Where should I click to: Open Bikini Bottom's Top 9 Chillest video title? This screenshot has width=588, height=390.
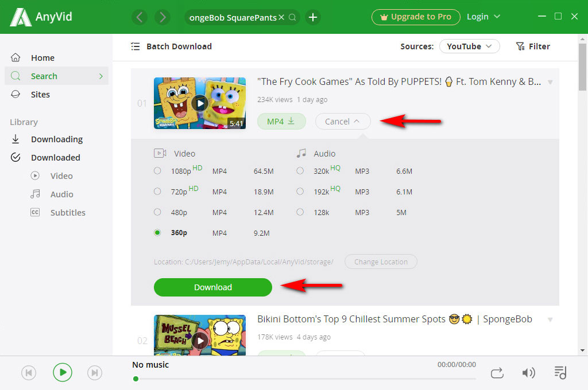pyautogui.click(x=394, y=319)
